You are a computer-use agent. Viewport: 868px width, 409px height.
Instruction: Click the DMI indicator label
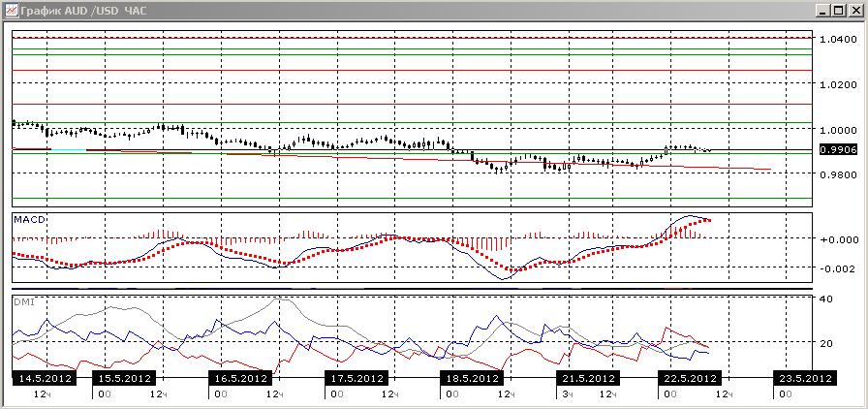[22, 302]
